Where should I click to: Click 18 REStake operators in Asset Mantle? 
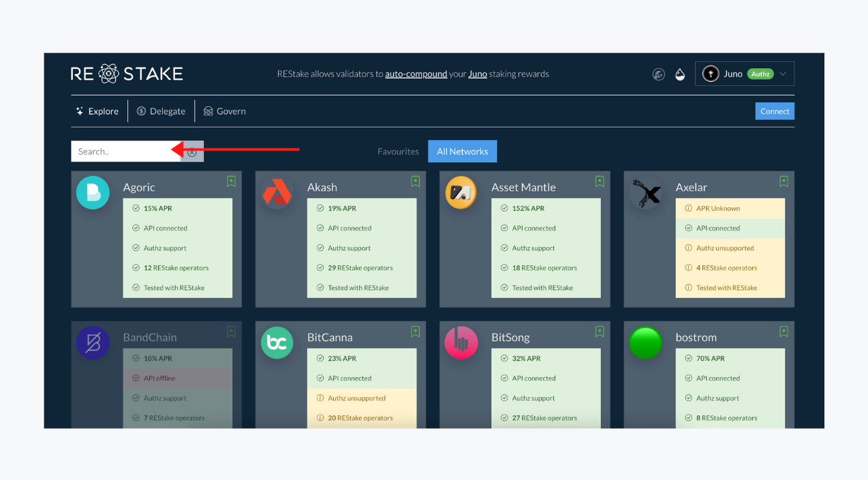[x=546, y=268]
